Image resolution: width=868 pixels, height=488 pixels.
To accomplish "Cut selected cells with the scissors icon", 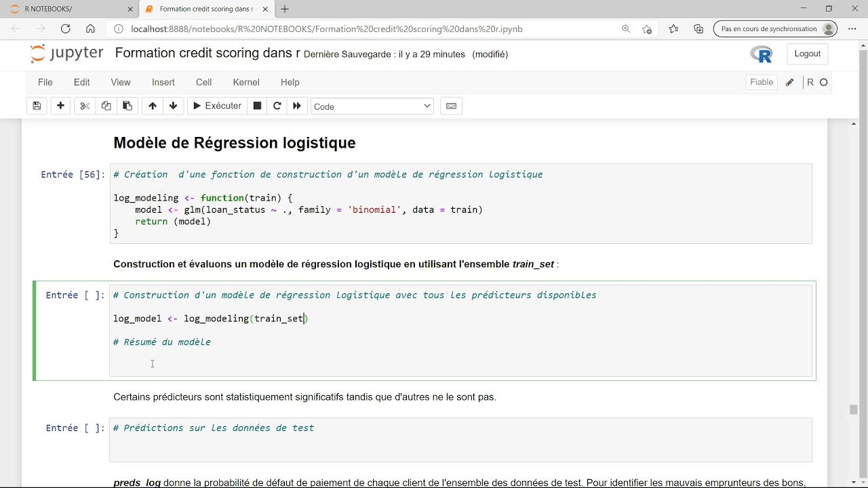I will click(x=85, y=106).
